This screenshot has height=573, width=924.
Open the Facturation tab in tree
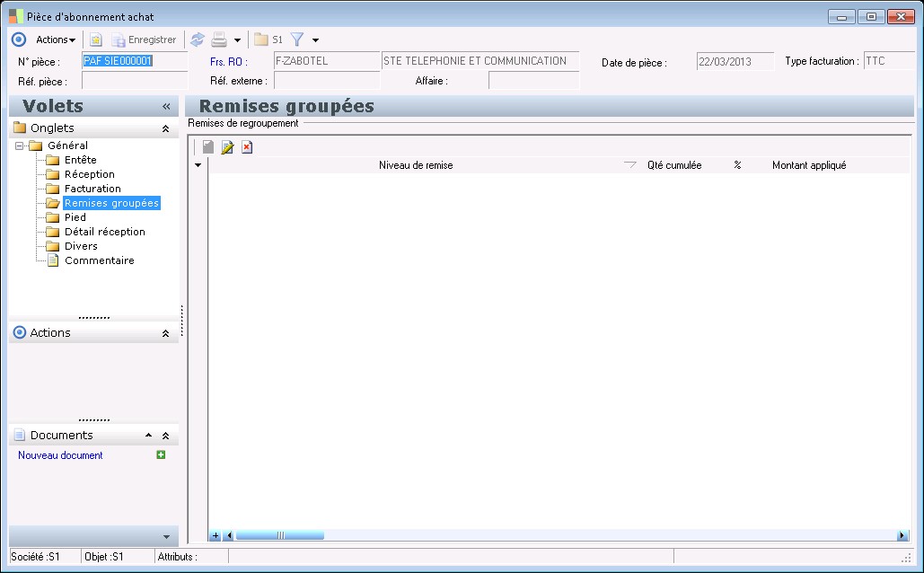(x=92, y=189)
